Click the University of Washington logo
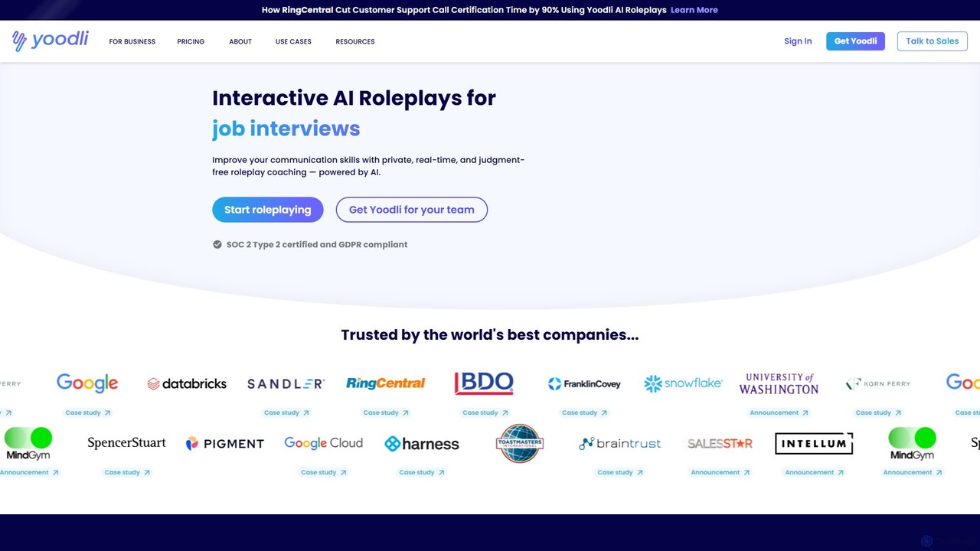The image size is (980, 551). [779, 383]
